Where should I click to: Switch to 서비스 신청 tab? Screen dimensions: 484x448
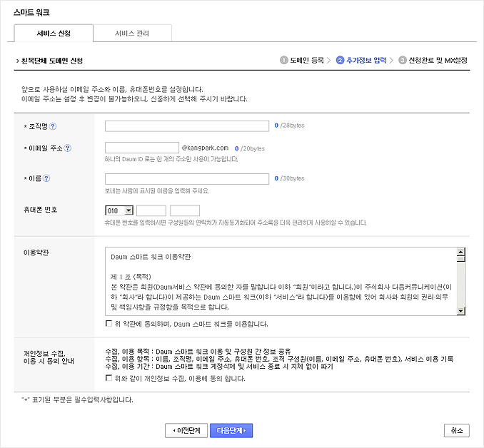(x=54, y=33)
